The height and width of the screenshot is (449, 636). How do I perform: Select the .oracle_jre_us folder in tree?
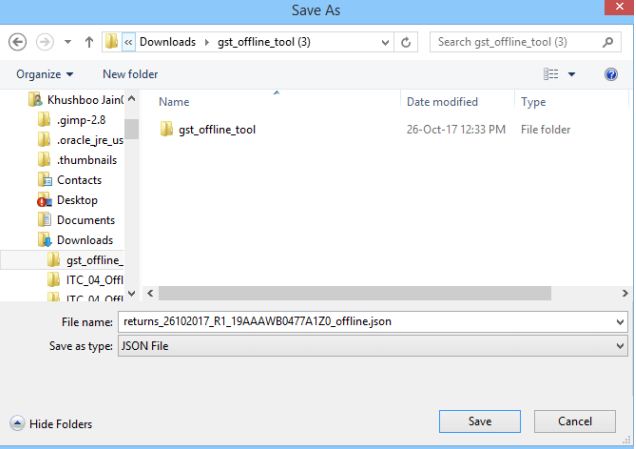tap(80, 140)
